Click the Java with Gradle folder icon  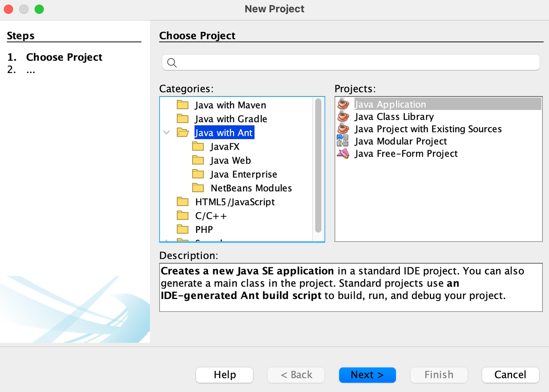(x=182, y=119)
